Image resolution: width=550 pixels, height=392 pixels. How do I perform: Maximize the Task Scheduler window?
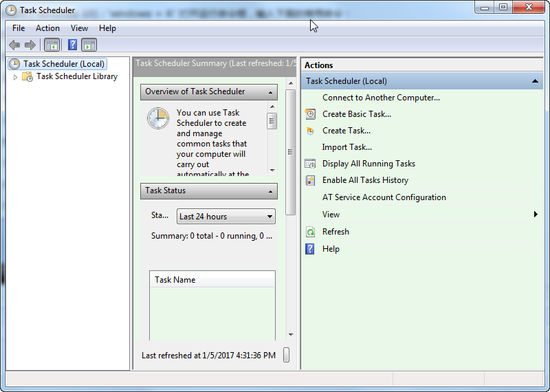503,7
